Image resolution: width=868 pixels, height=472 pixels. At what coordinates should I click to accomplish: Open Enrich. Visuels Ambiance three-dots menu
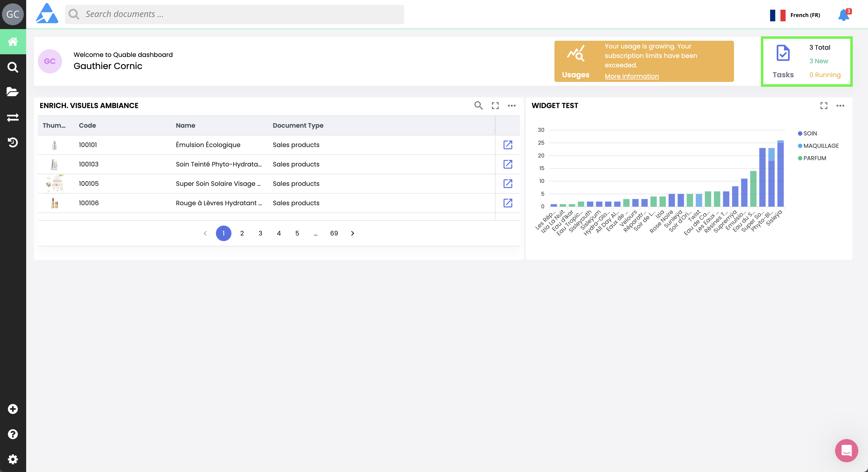(512, 106)
